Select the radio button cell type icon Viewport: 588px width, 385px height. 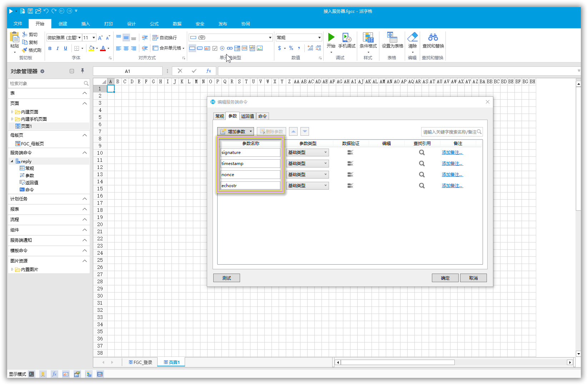click(222, 48)
